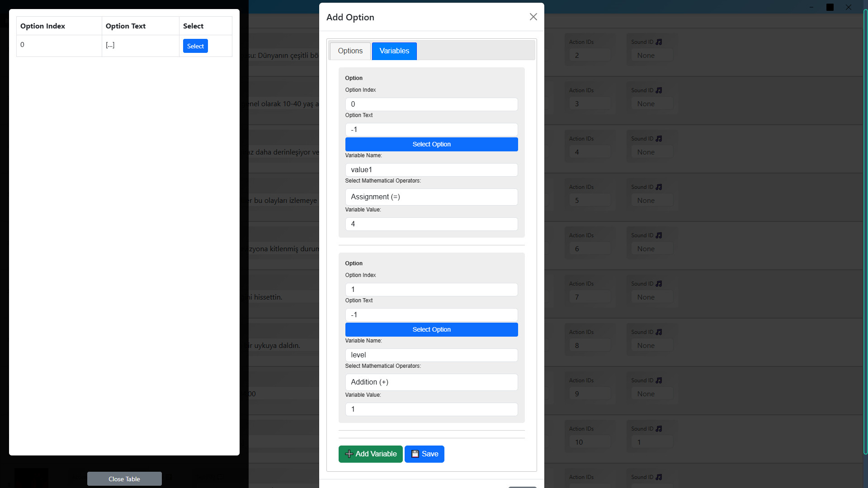Open the Assignment (=) operator dropdown

(x=431, y=197)
